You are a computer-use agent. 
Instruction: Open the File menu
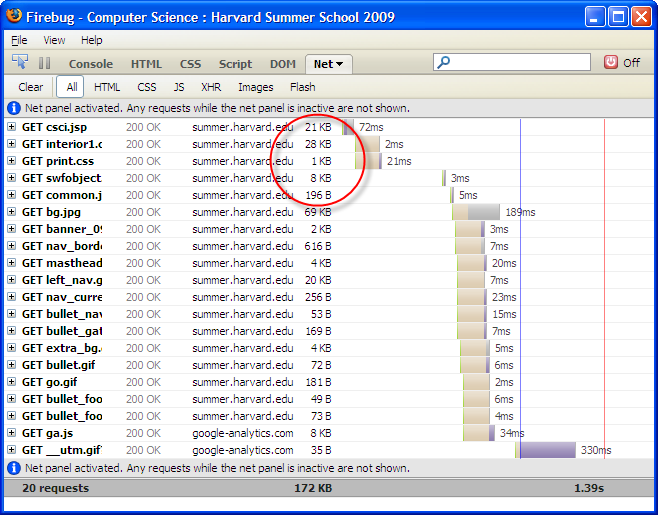pos(19,40)
